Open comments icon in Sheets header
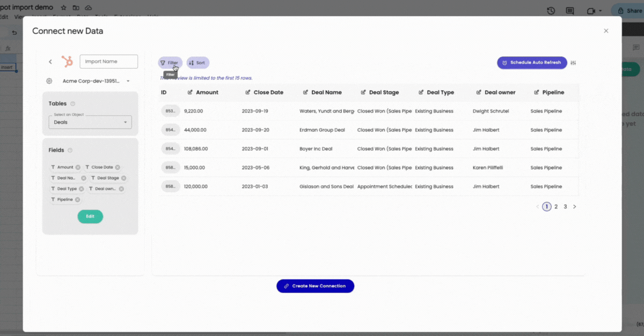 pos(569,11)
